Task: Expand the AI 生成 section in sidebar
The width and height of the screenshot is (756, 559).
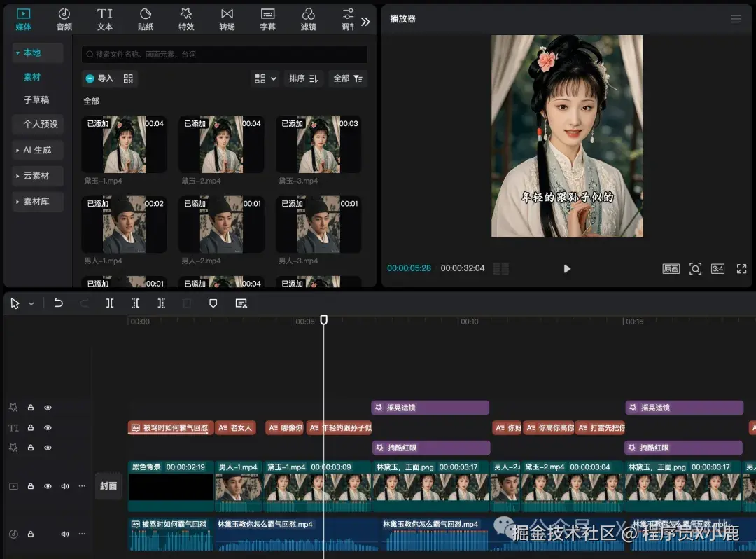Action: point(38,150)
